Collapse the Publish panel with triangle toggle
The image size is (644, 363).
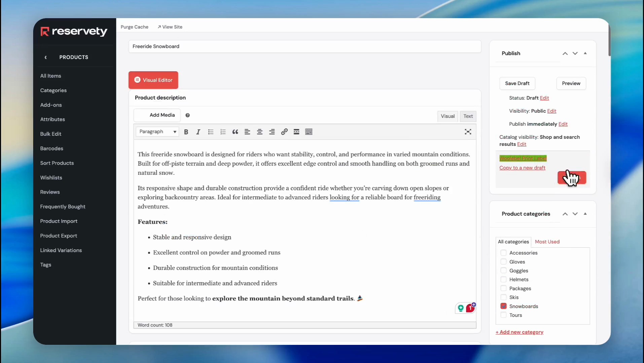tap(585, 53)
